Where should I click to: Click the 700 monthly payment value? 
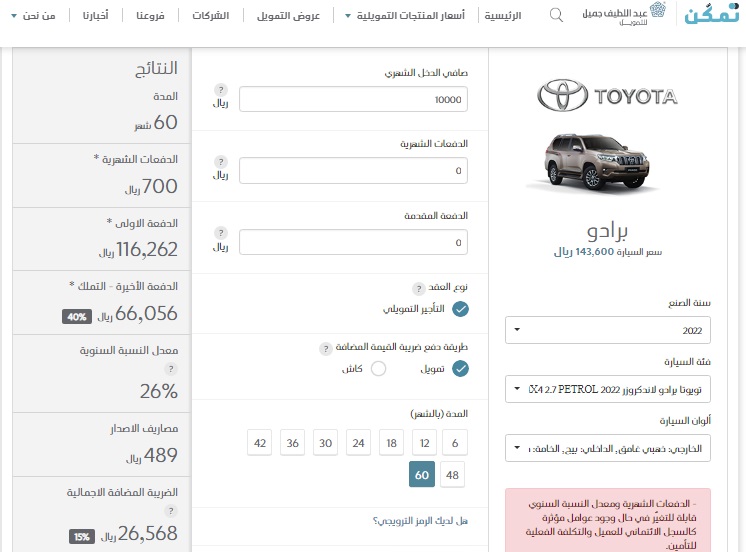coord(160,186)
